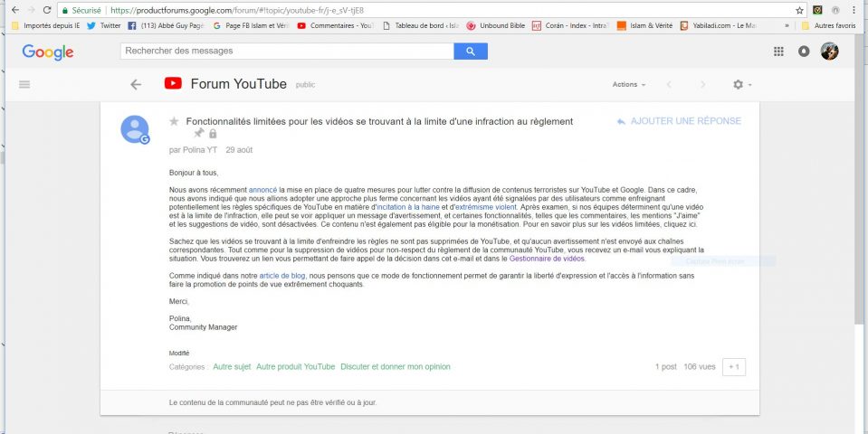Reload the page with refresh icon

[x=47, y=10]
